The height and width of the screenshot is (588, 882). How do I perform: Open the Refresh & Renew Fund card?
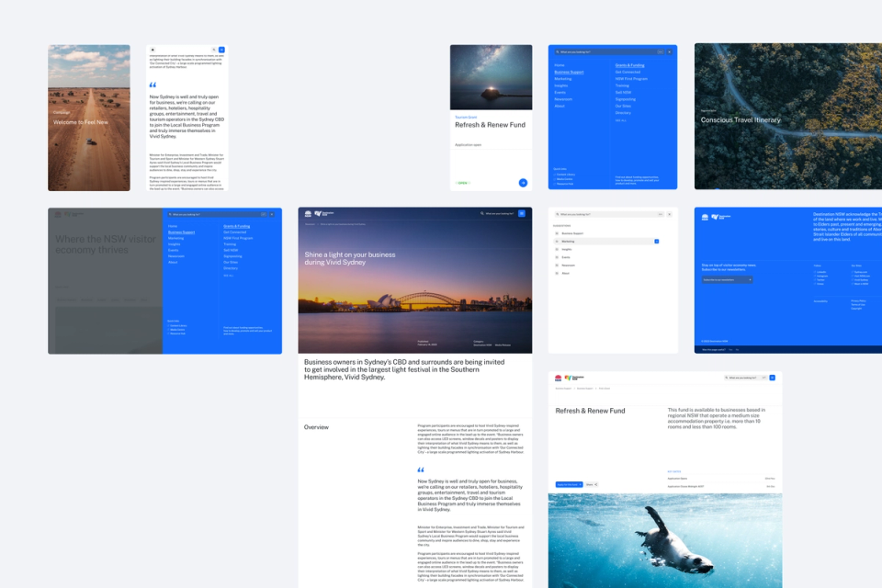point(489,124)
